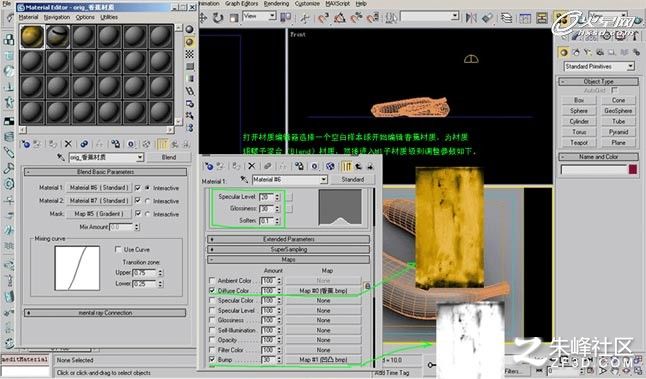Click the Teapot primitive button
The width and height of the screenshot is (646, 379).
pos(579,143)
